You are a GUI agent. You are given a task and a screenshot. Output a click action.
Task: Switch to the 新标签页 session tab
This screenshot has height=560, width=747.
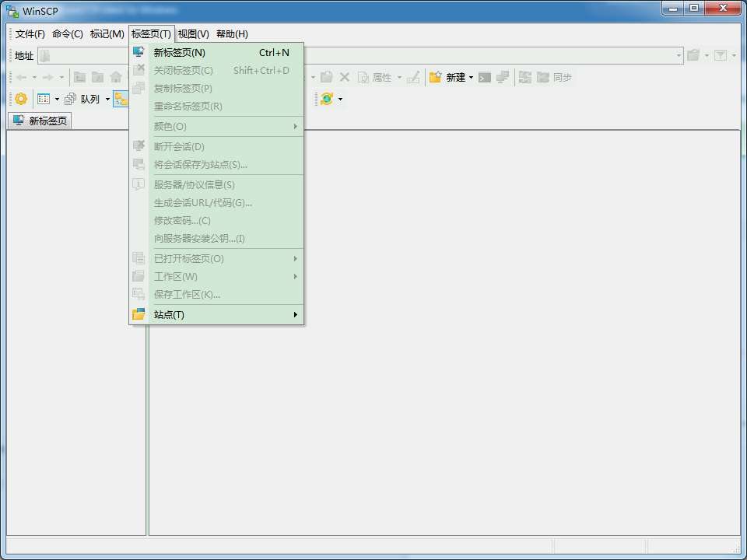[x=40, y=121]
